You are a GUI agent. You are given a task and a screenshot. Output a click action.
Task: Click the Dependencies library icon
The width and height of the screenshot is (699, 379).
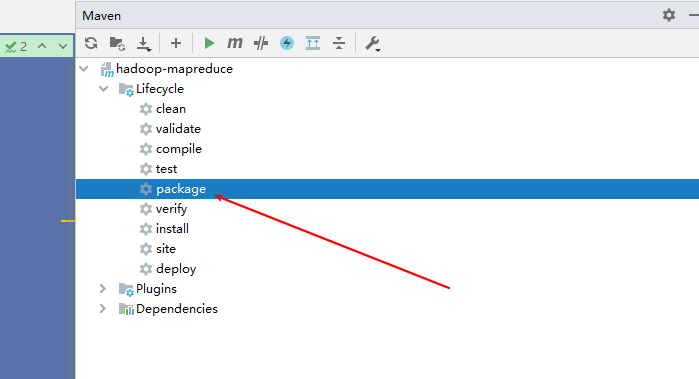[126, 309]
